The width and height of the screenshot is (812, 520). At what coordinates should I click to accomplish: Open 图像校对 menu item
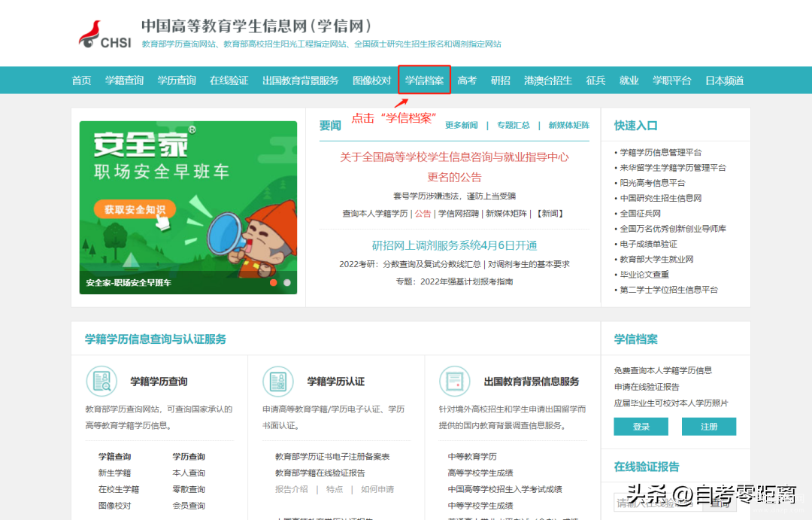click(372, 81)
